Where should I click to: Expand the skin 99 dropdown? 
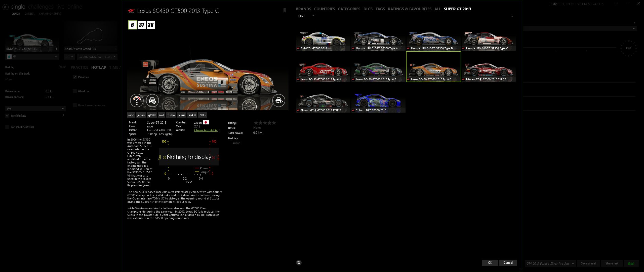coord(32,57)
